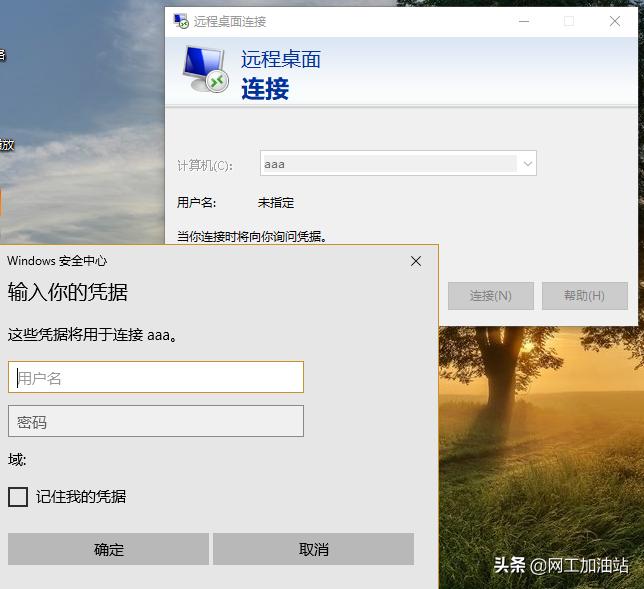The height and width of the screenshot is (589, 644).
Task: Focus the username input field
Action: (156, 377)
